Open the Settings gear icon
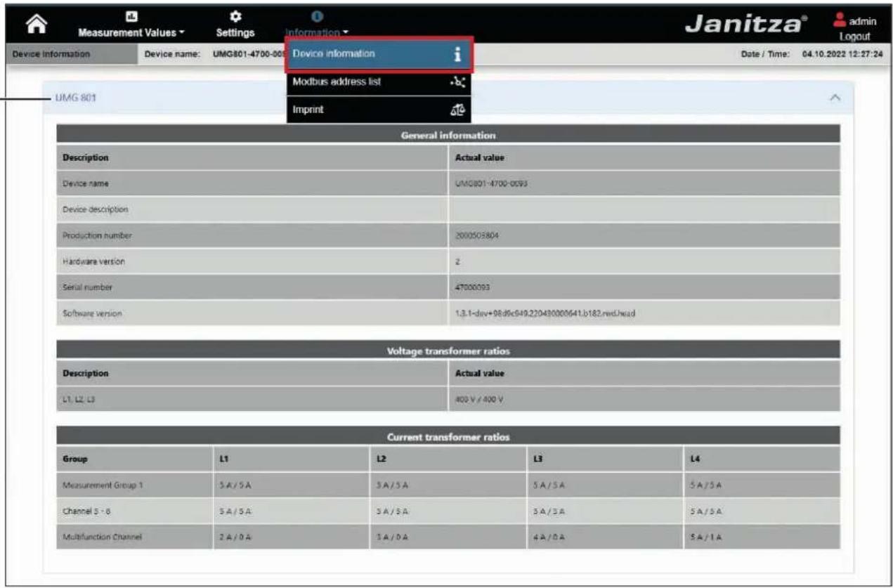893x588 pixels. [x=235, y=15]
